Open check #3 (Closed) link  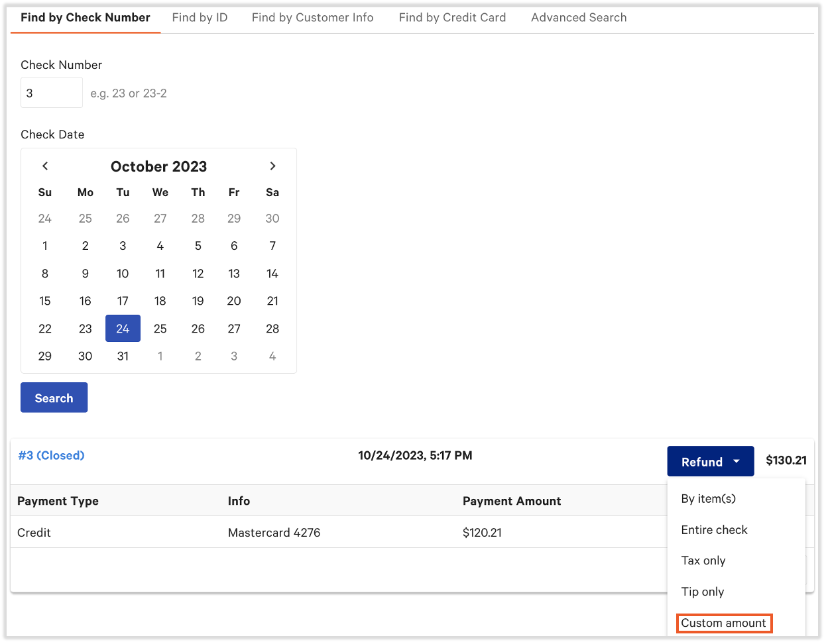pyautogui.click(x=52, y=456)
